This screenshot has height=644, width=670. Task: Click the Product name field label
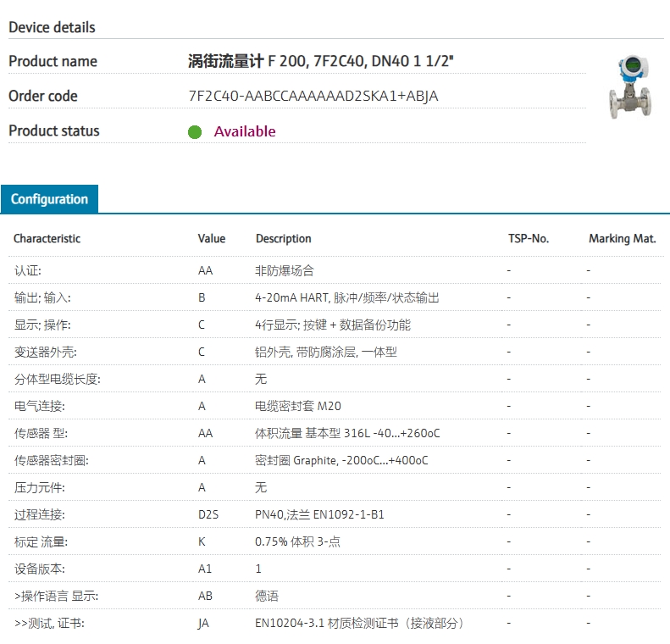tap(53, 61)
